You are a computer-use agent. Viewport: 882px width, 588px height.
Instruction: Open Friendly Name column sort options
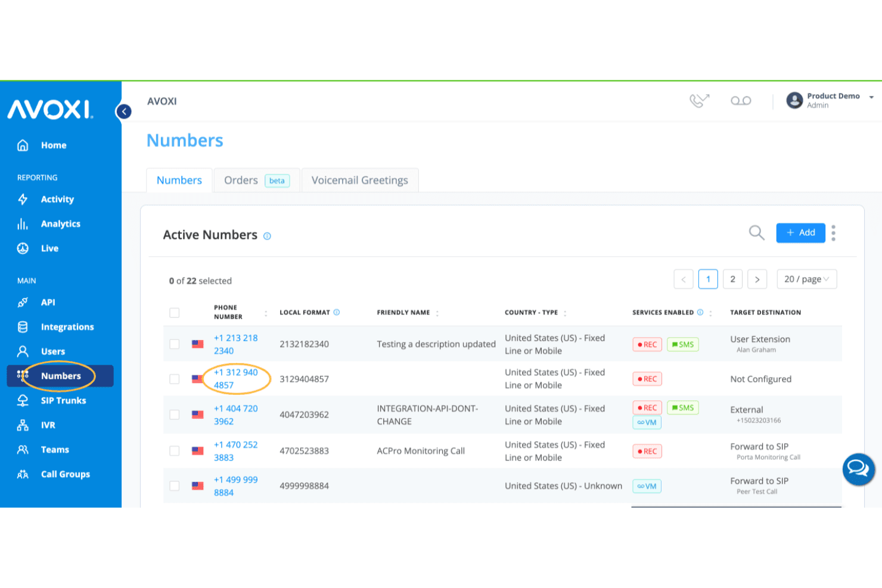pos(437,313)
